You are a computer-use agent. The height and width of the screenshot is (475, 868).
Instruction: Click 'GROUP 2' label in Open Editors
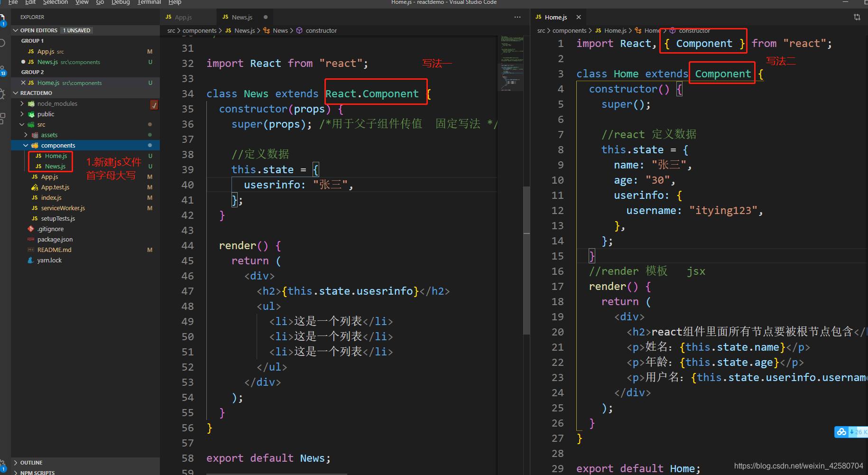pyautogui.click(x=32, y=72)
